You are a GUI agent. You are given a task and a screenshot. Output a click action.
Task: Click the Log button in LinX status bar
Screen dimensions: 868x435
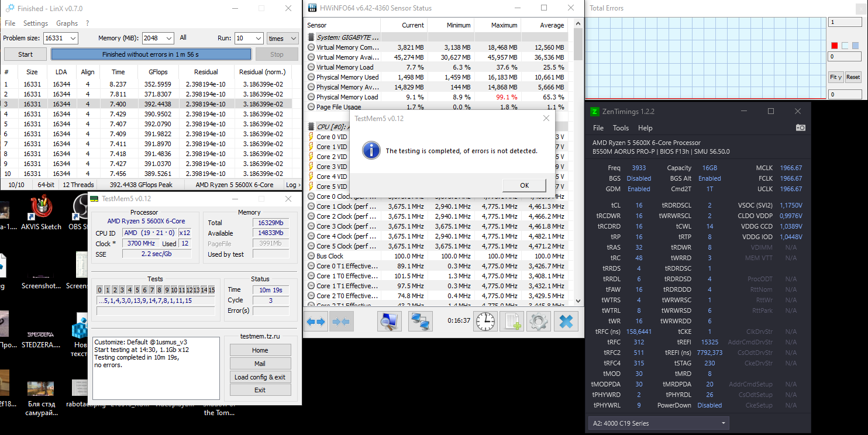click(292, 185)
